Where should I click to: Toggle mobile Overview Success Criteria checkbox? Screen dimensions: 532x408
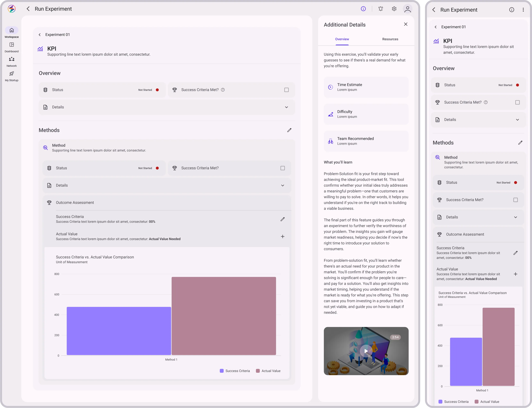click(x=517, y=103)
